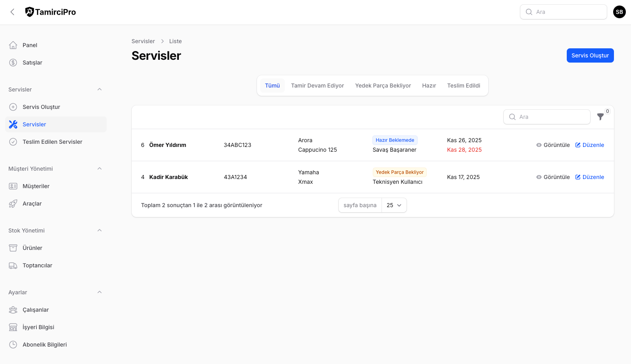Click the Çalışanlar people icon
This screenshot has width=631, height=364.
coord(13,310)
